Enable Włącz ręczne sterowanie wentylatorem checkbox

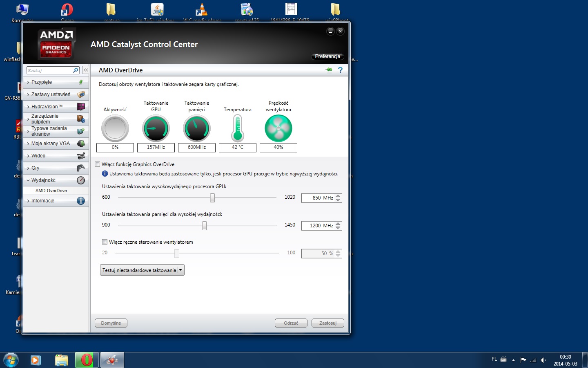(105, 242)
